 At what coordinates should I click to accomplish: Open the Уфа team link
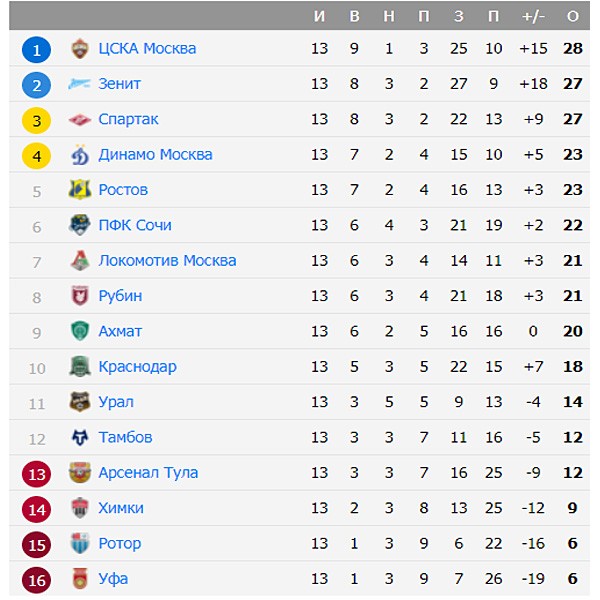pos(113,579)
